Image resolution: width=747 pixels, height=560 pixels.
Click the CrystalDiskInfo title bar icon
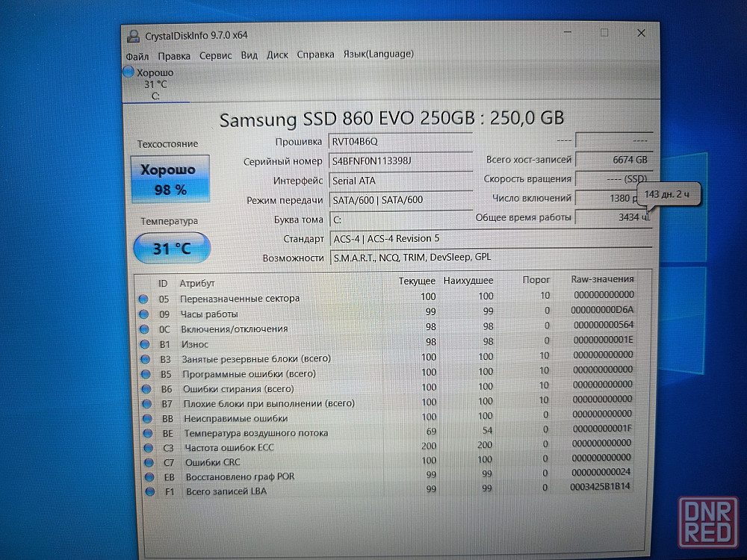click(134, 34)
